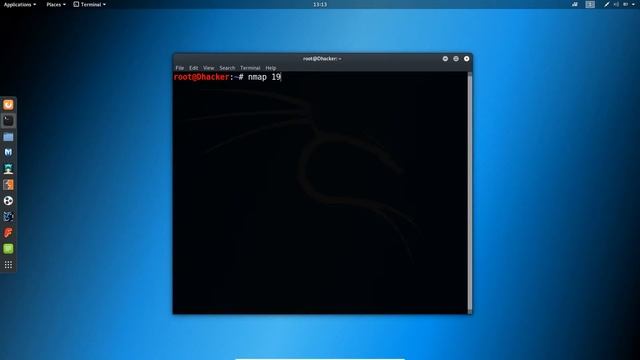The width and height of the screenshot is (640, 360).
Task: Open the Places menu
Action: tap(56, 4)
